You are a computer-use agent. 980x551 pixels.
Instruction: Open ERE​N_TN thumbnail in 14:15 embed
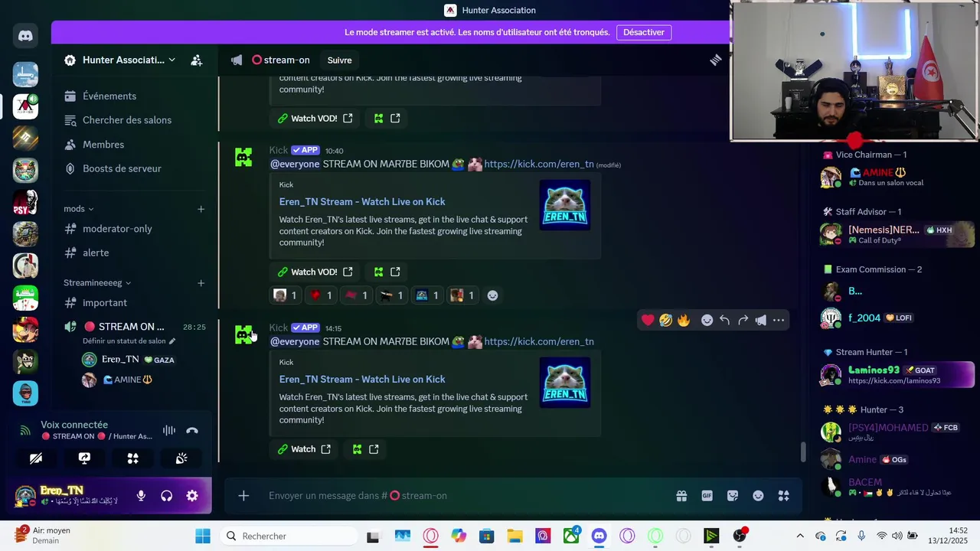click(x=565, y=382)
